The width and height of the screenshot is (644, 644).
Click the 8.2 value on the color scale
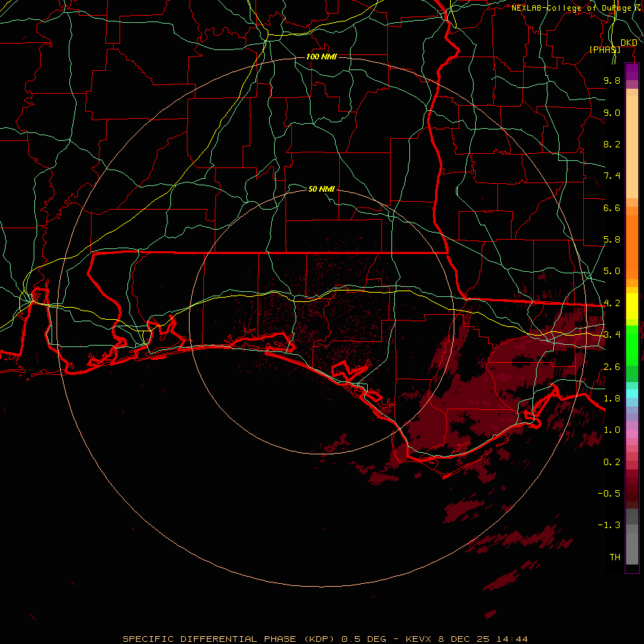coord(612,144)
